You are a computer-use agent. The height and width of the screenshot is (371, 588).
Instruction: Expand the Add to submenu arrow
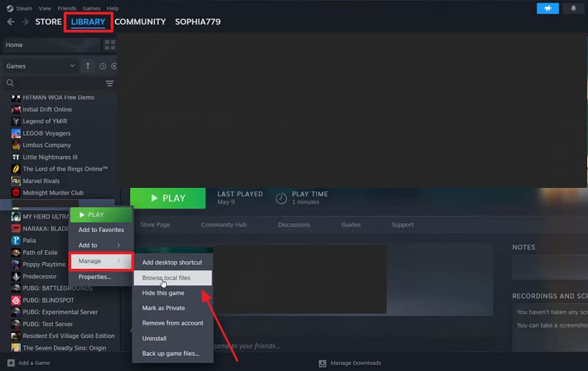[x=118, y=245]
